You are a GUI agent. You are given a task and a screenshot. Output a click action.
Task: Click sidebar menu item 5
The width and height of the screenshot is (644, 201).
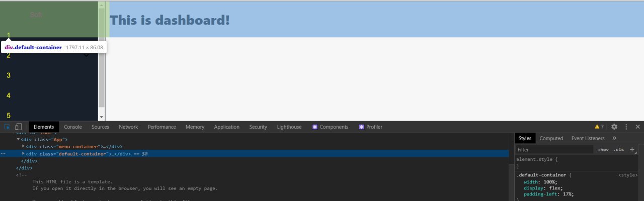[9, 116]
